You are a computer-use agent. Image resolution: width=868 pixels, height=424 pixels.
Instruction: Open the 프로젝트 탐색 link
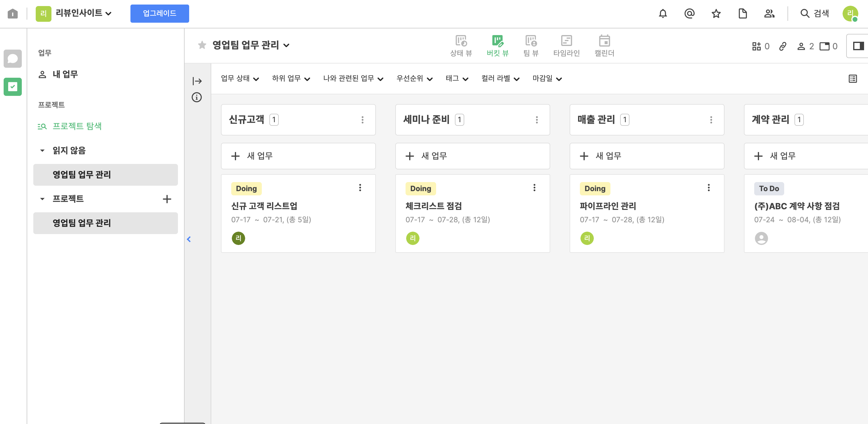click(x=77, y=126)
